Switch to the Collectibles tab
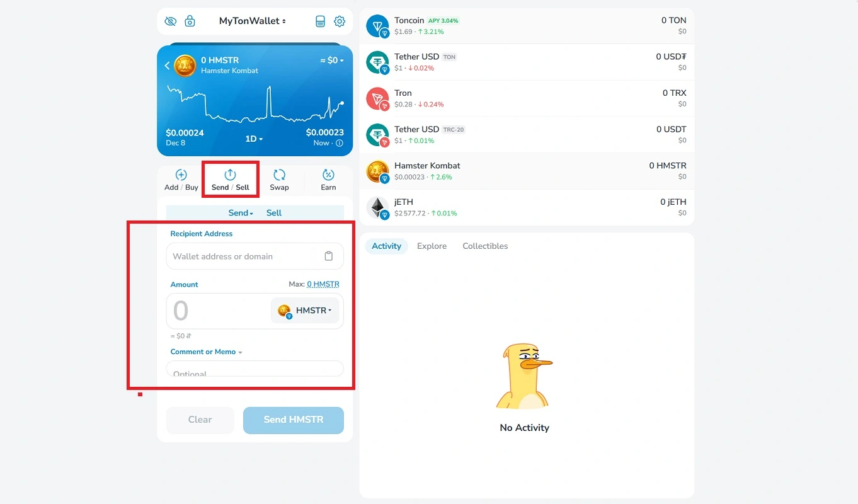 pyautogui.click(x=485, y=246)
